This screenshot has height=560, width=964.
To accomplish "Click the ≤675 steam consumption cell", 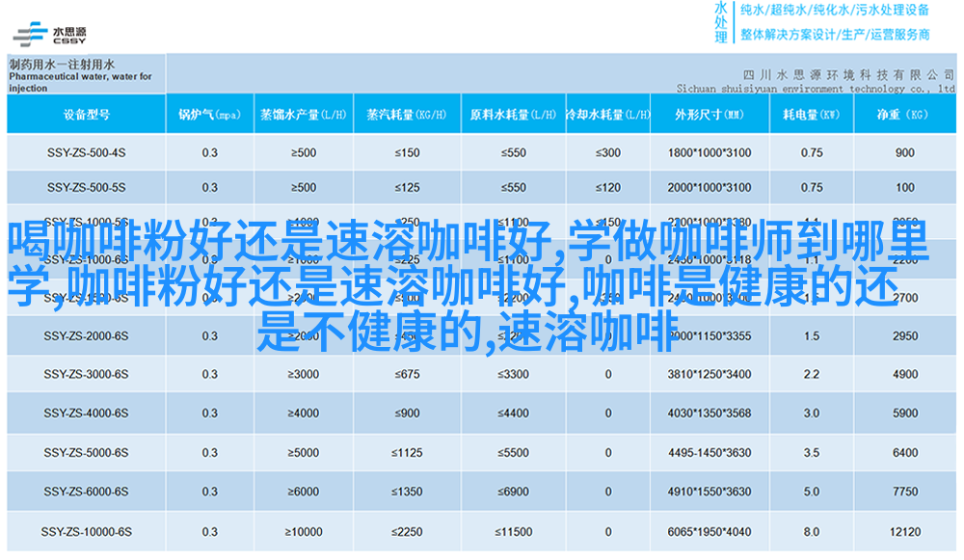I will (x=407, y=374).
